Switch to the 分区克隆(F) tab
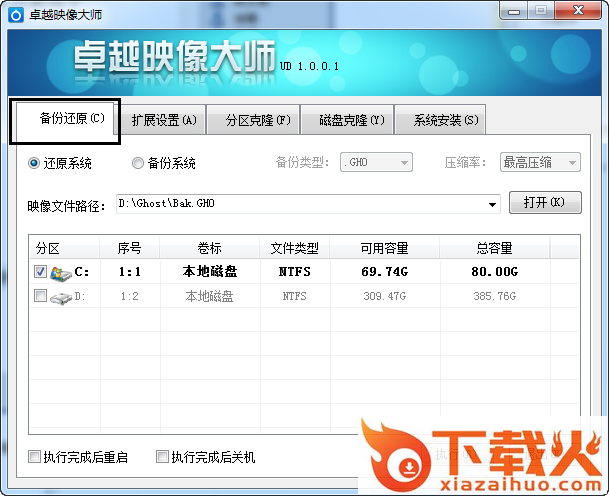This screenshot has height=496, width=609. [x=253, y=120]
